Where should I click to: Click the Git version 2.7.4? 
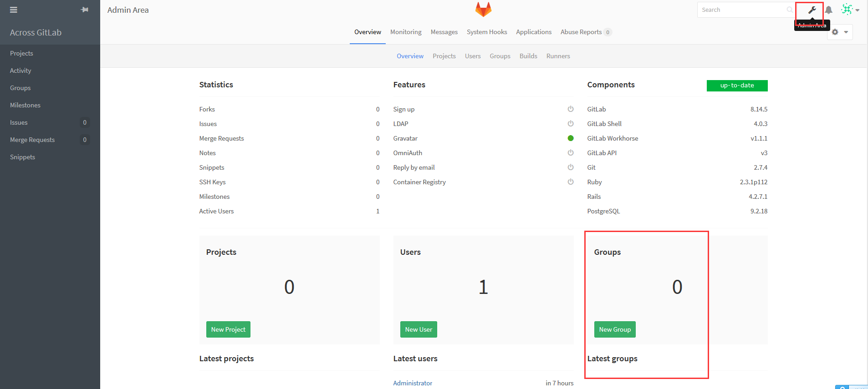761,167
